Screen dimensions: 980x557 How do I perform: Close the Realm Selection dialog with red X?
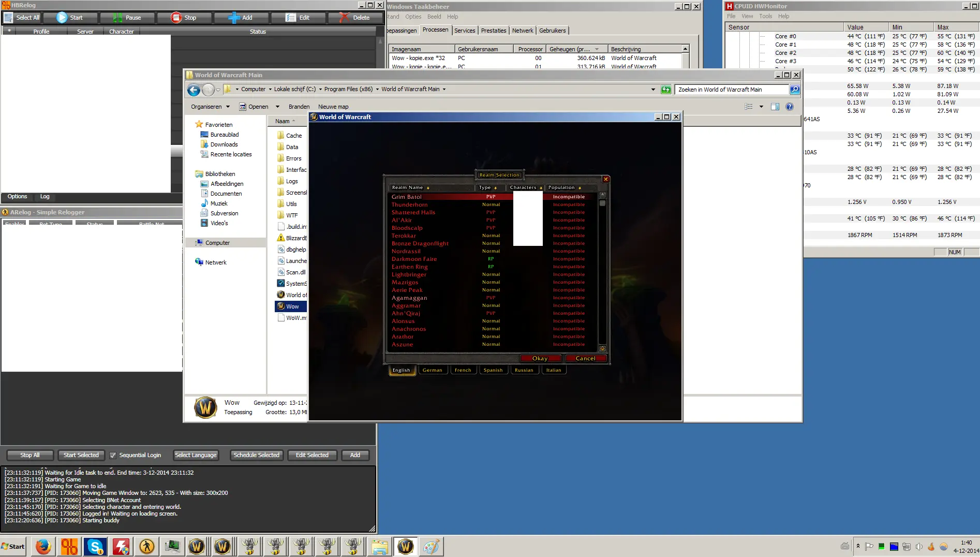click(x=606, y=179)
